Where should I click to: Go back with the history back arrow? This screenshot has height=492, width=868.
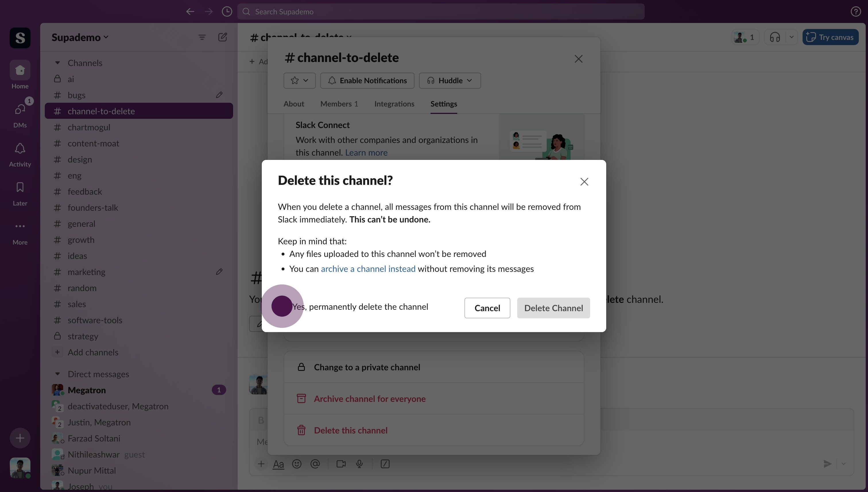(190, 11)
